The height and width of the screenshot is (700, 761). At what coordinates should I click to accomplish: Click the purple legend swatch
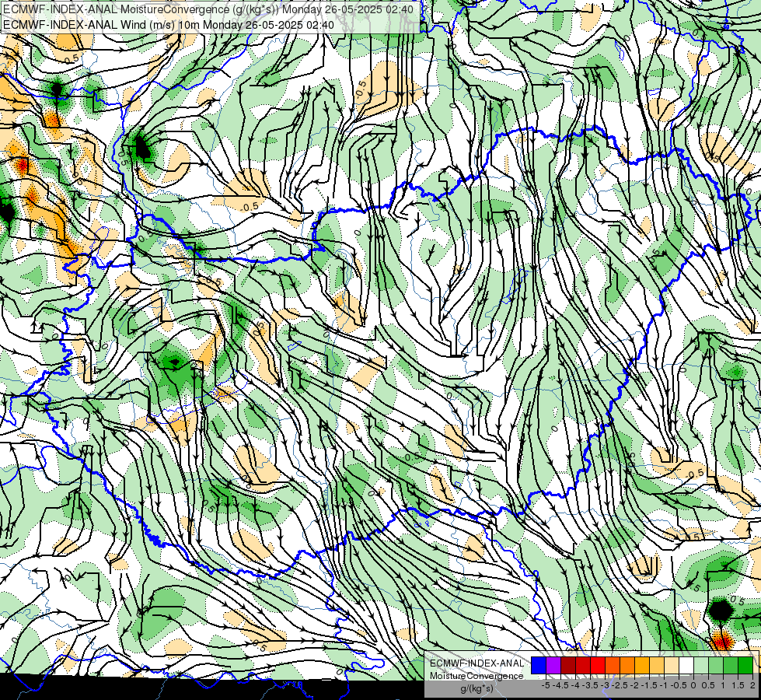coord(553,666)
